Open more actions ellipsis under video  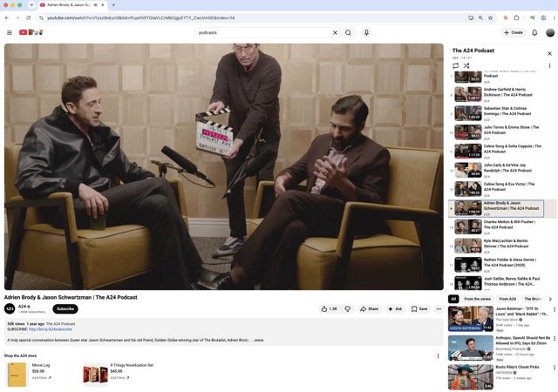coord(439,308)
